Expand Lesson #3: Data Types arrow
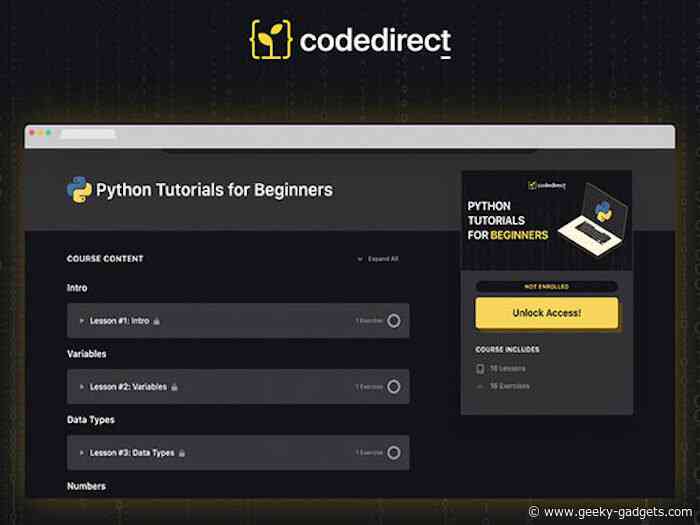 coord(81,453)
